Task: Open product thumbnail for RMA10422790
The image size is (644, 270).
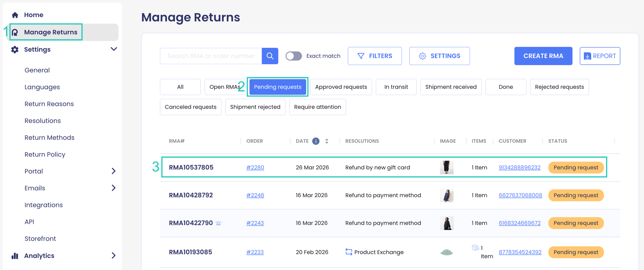Action: pos(447,223)
